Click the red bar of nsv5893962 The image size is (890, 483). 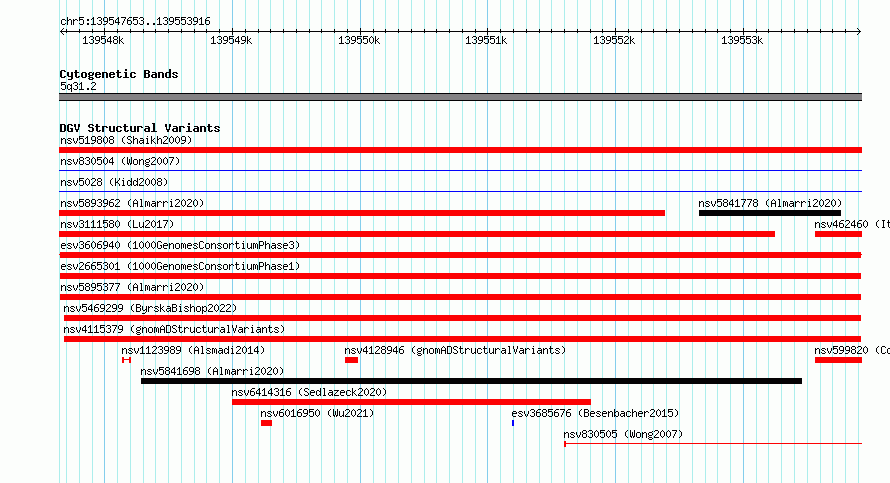pyautogui.click(x=362, y=213)
